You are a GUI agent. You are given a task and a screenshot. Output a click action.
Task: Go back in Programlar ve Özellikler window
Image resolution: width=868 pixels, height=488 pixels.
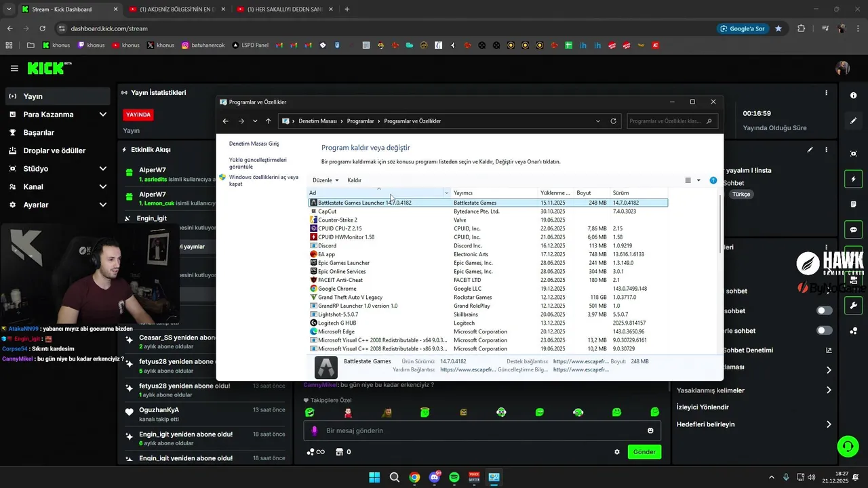[226, 121]
